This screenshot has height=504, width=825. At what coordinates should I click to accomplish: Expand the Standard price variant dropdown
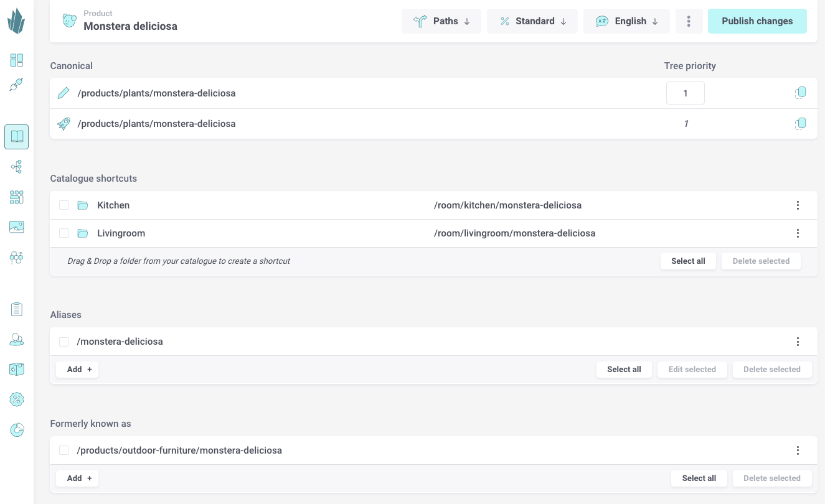pos(532,21)
